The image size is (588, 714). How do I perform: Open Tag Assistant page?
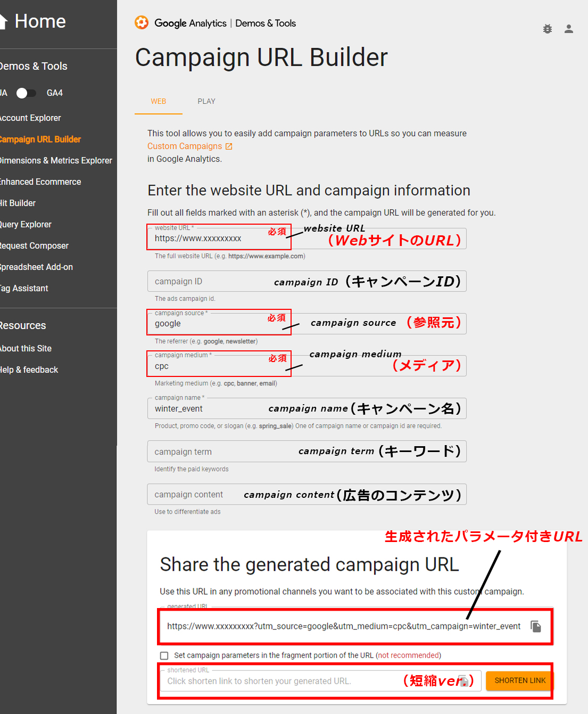pos(24,288)
